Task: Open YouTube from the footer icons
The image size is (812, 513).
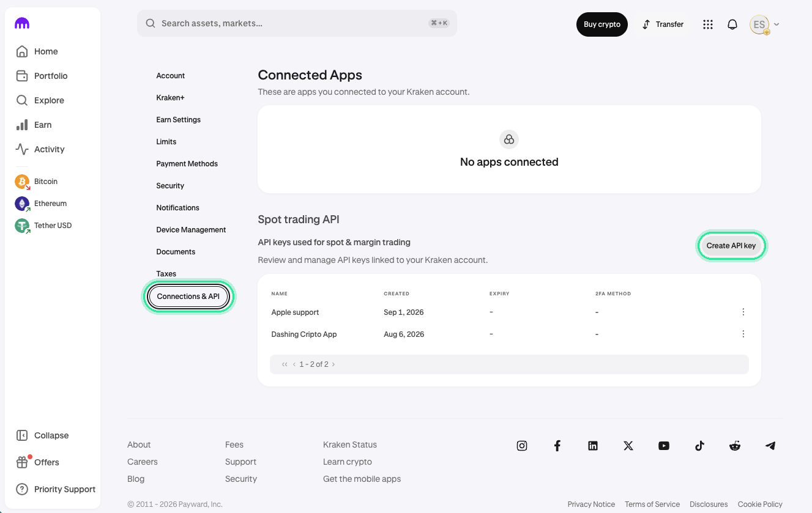Action: pyautogui.click(x=664, y=446)
